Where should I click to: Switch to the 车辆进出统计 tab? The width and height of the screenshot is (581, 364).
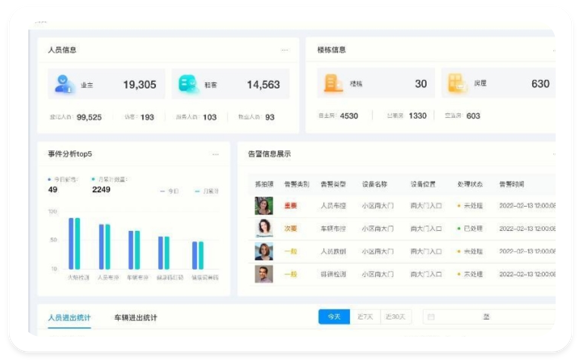(136, 318)
